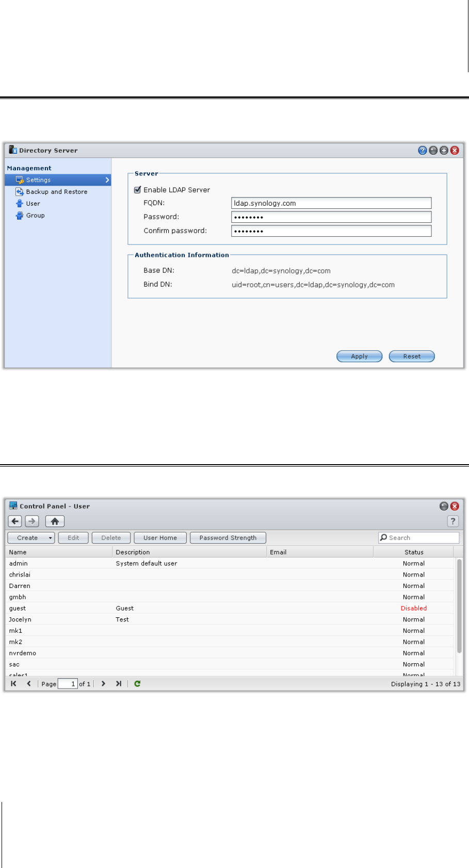Screen dimensions: 469x868
Task: Click the Create user button
Action: (27, 538)
